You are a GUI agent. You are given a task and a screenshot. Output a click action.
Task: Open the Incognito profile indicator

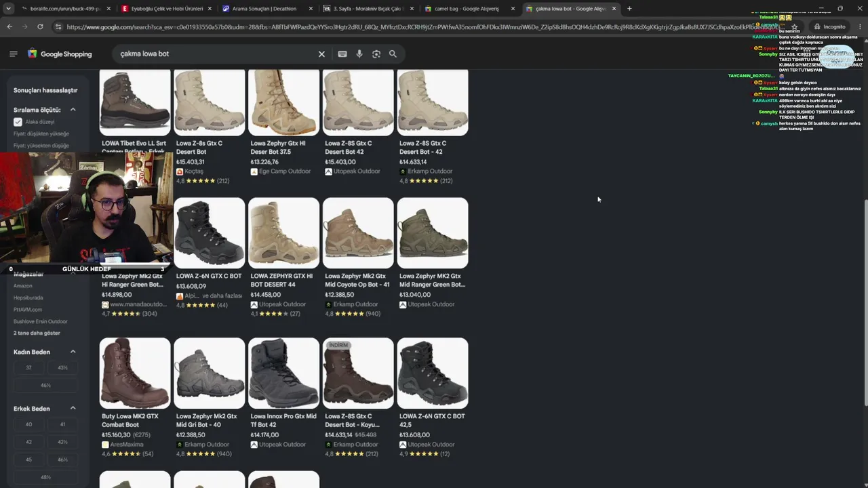(x=829, y=26)
